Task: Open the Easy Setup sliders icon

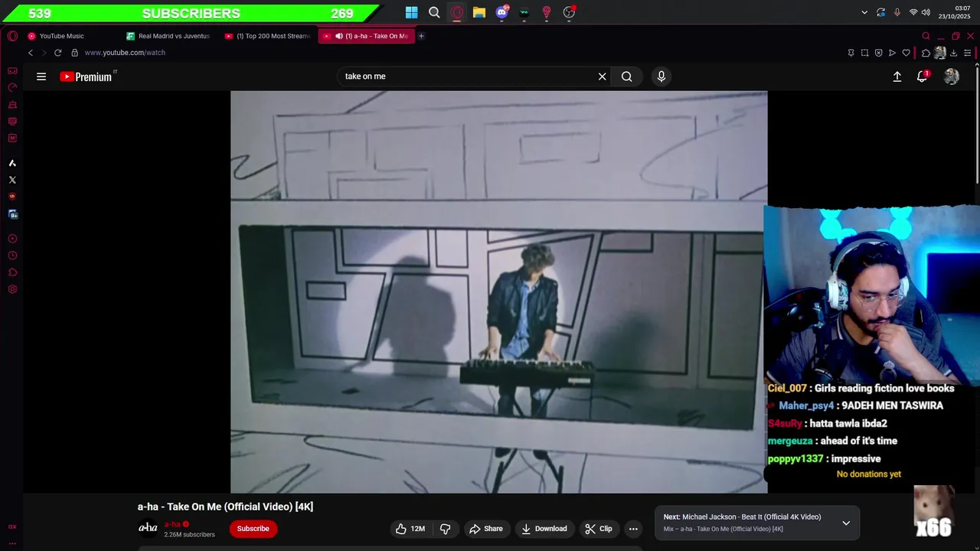Action: pos(968,53)
